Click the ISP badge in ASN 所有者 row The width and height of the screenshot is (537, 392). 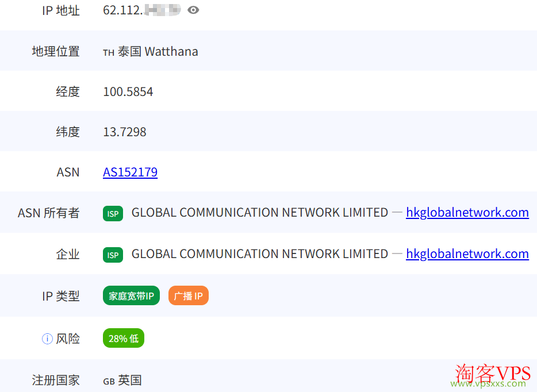[x=113, y=213]
